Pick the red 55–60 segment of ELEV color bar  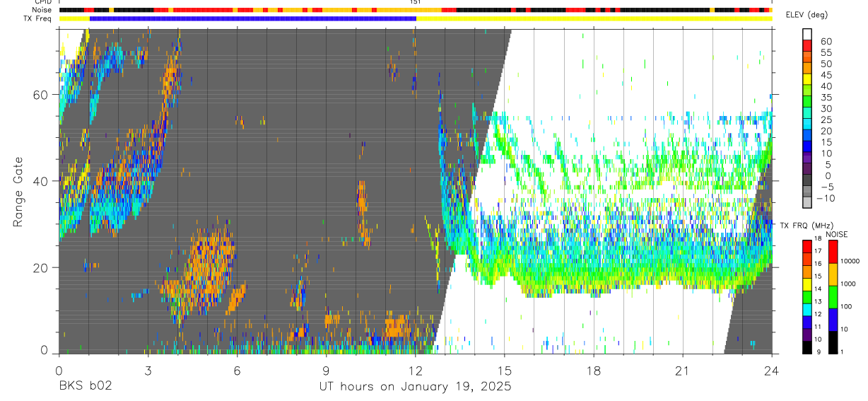[807, 46]
